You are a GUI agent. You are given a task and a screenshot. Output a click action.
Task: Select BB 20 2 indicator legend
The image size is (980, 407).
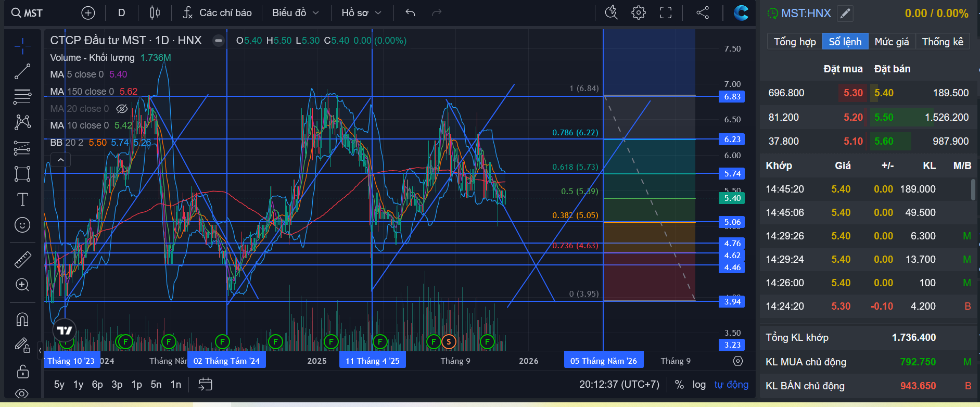100,143
